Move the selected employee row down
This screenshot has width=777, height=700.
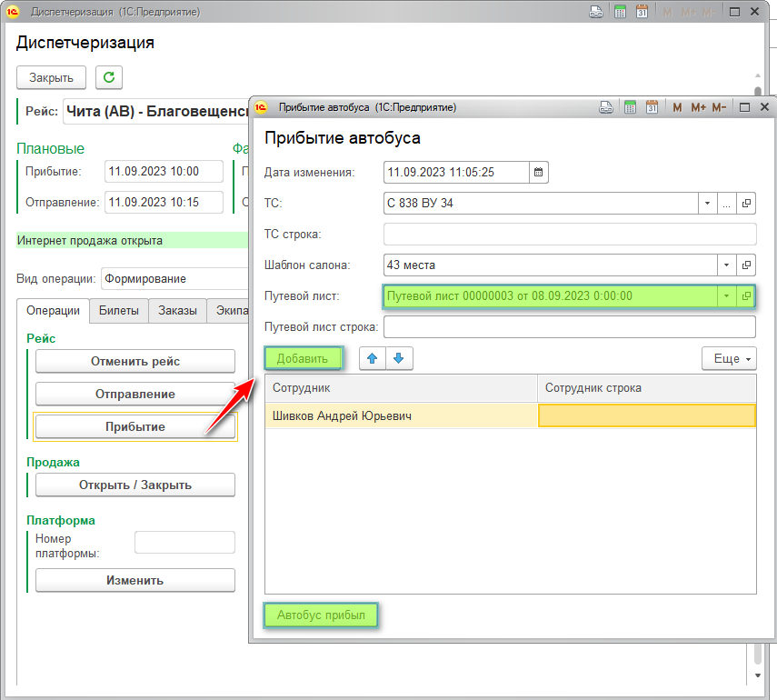click(399, 359)
